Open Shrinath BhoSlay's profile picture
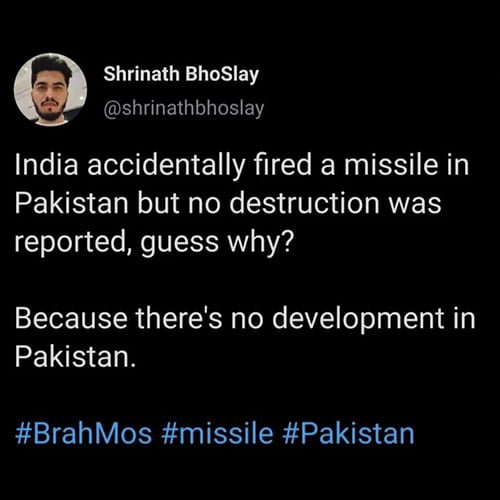 pos(51,90)
